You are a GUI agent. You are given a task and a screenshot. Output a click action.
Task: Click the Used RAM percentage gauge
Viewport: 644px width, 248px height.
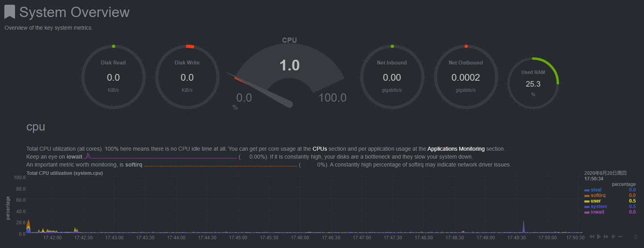click(x=533, y=83)
